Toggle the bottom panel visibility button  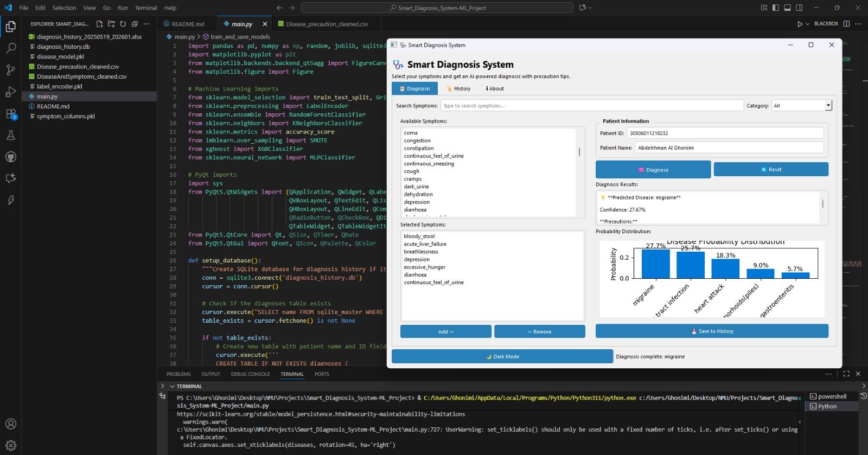787,8
